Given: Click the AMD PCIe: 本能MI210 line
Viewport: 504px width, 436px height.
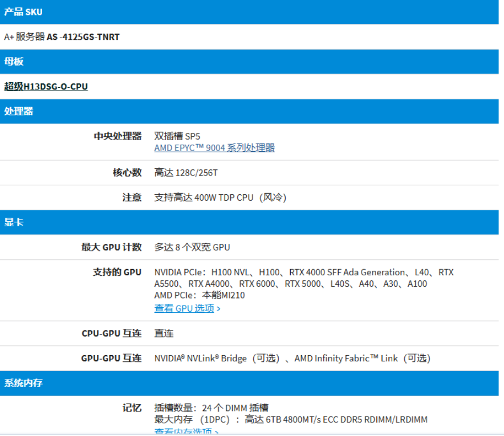Looking at the screenshot, I should [x=200, y=295].
